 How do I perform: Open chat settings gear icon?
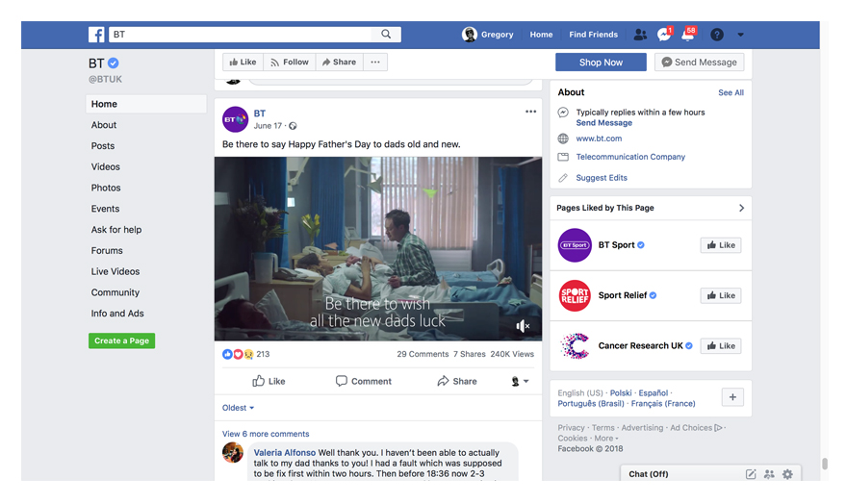point(787,474)
